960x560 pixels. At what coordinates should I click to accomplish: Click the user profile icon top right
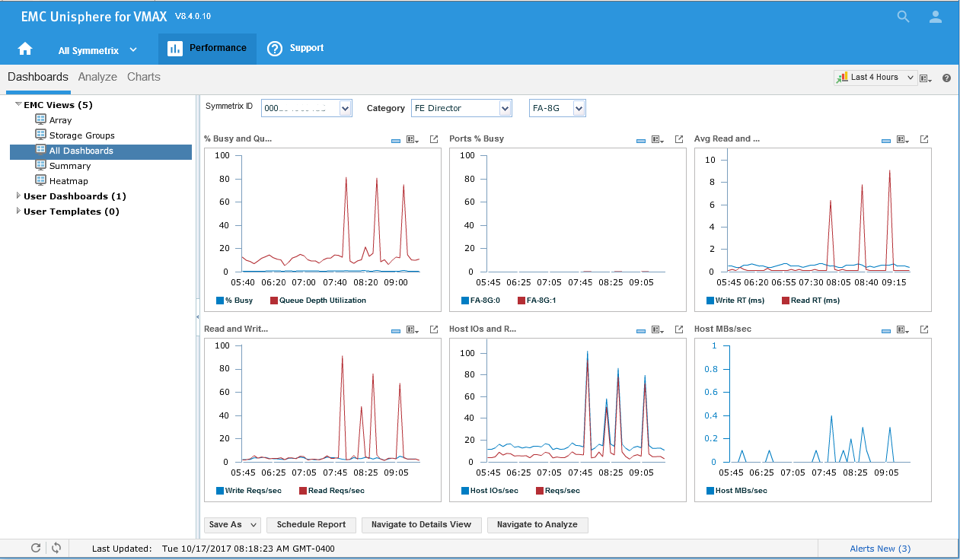tap(935, 16)
